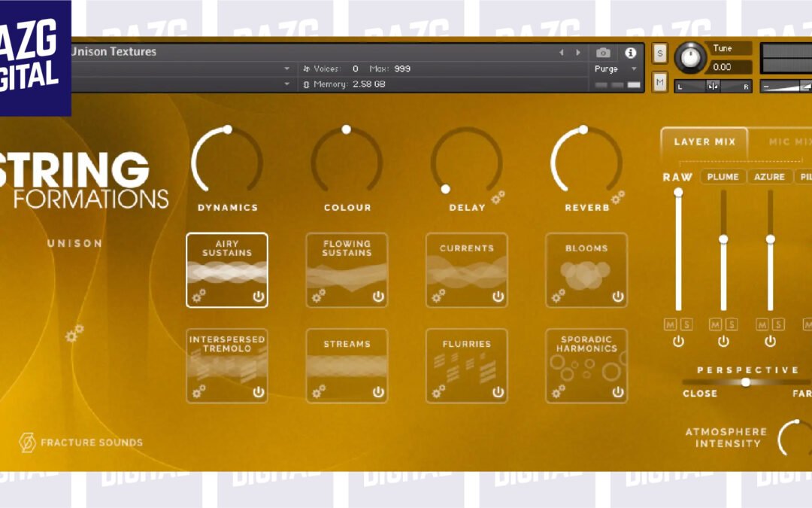Click the Max voices value 999

[401, 68]
